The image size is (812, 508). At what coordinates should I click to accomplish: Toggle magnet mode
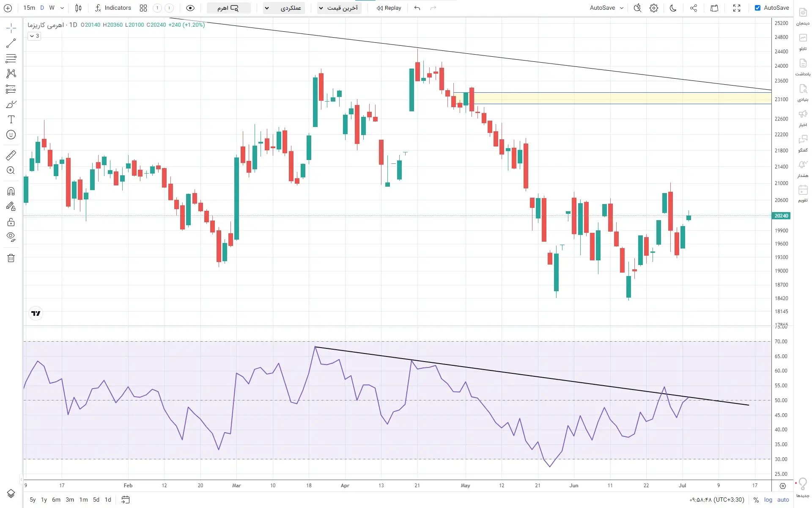[x=11, y=191]
